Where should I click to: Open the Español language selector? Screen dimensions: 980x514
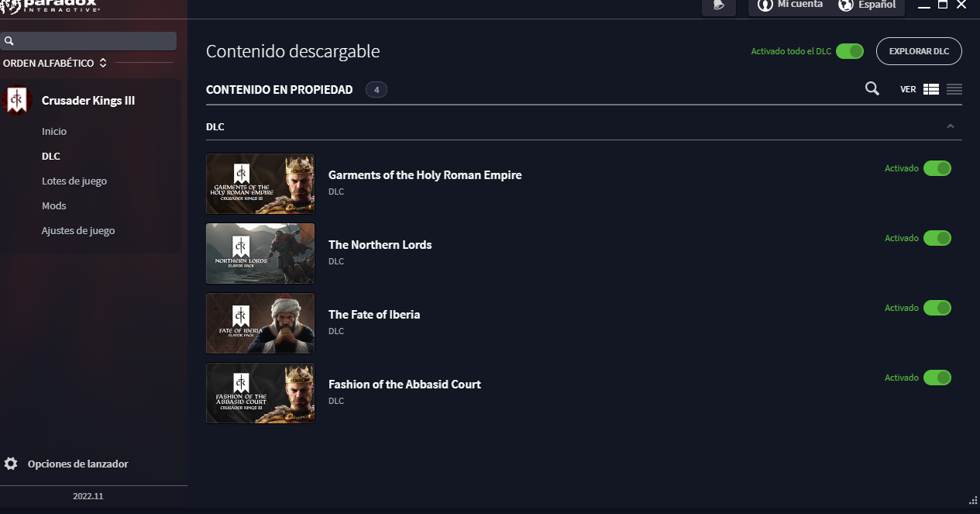[867, 5]
